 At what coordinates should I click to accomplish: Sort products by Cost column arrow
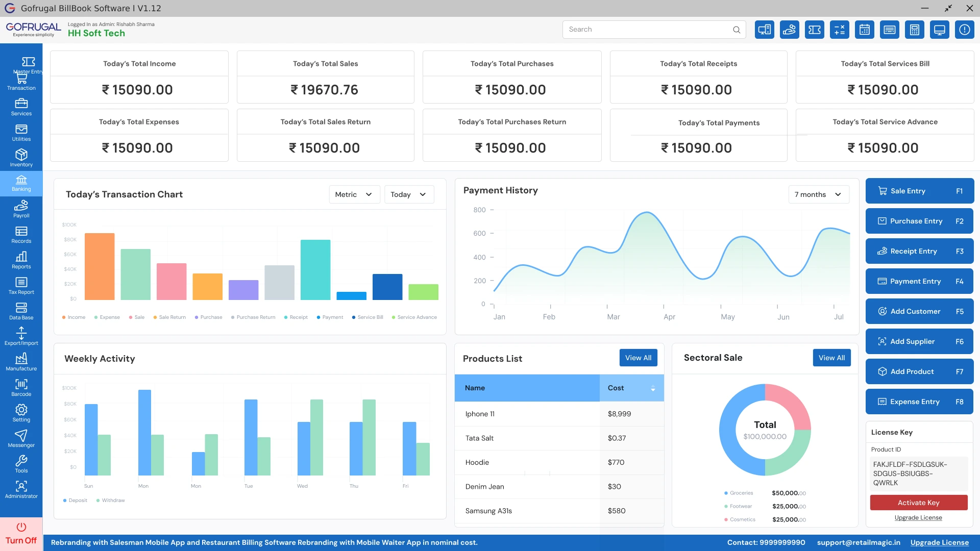(x=653, y=388)
